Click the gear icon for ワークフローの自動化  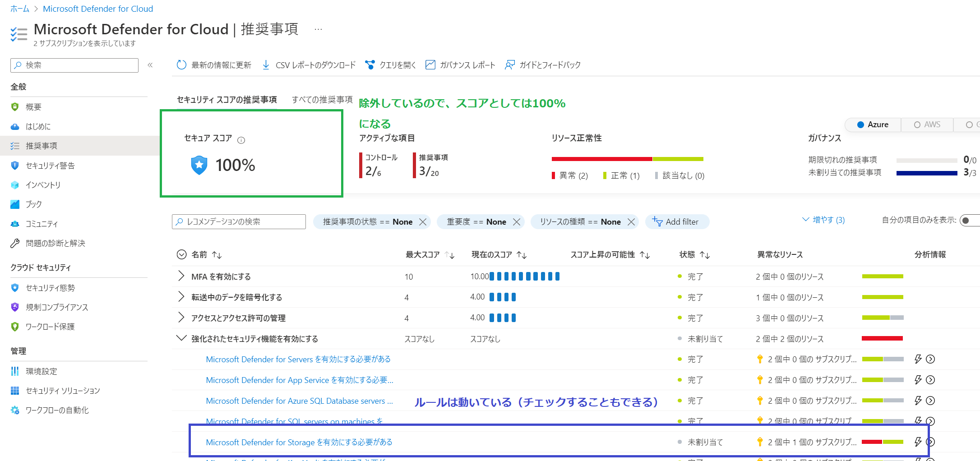[x=15, y=410]
